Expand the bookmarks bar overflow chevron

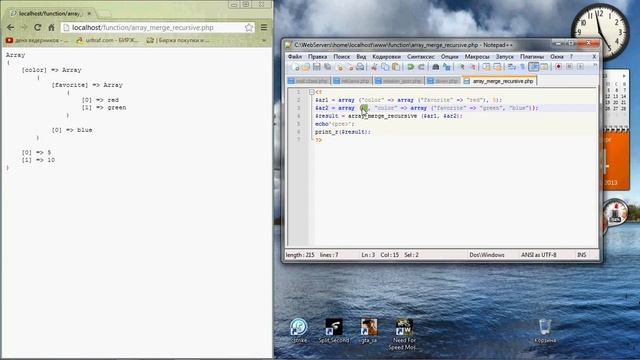(264, 40)
